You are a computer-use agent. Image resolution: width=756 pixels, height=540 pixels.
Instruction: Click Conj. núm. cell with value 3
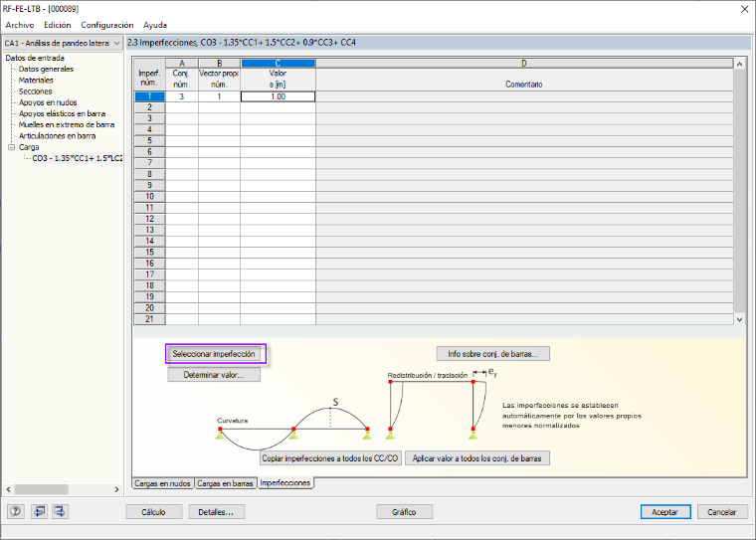pos(182,96)
